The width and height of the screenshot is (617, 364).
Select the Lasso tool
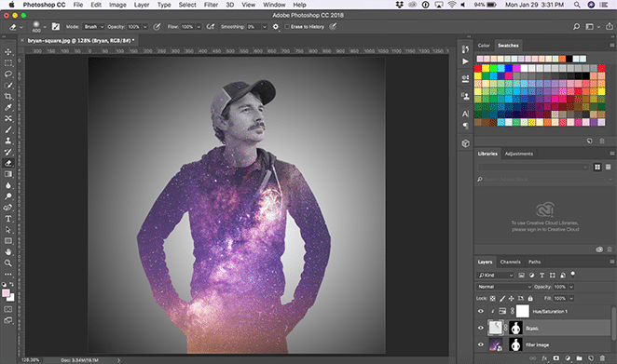coord(7,74)
